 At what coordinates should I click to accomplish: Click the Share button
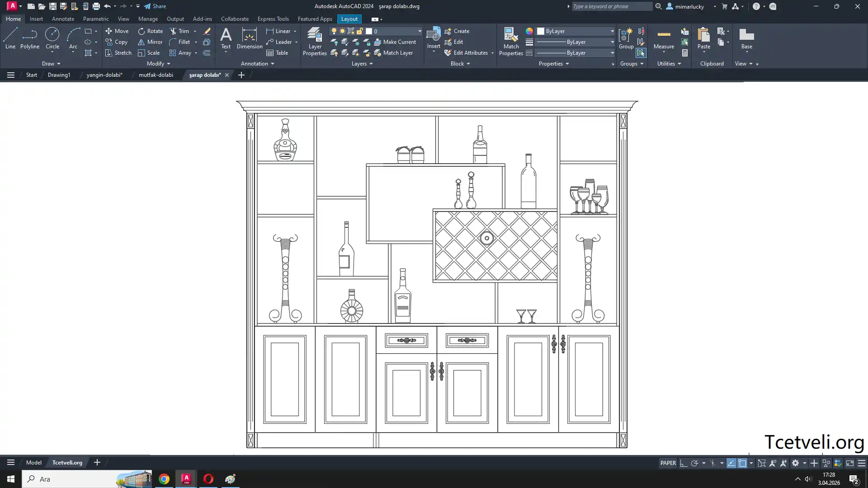(x=155, y=6)
